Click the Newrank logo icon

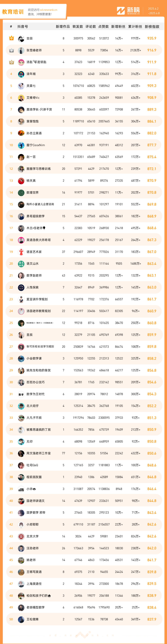121,11
